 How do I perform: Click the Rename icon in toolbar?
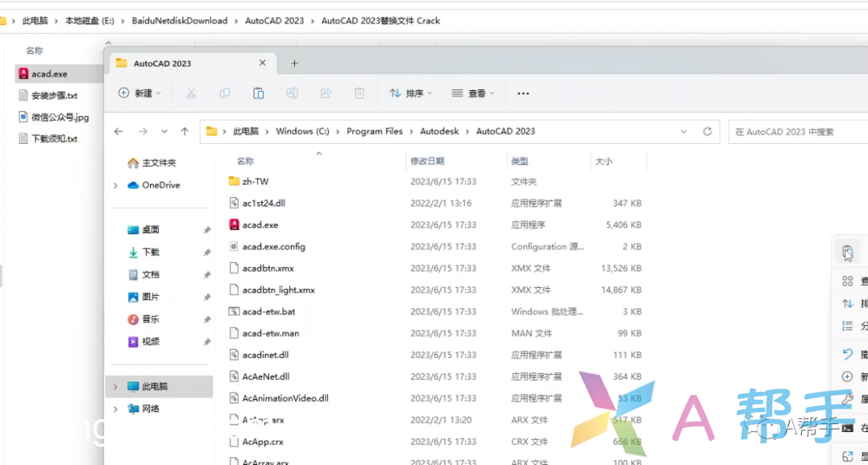[x=293, y=93]
